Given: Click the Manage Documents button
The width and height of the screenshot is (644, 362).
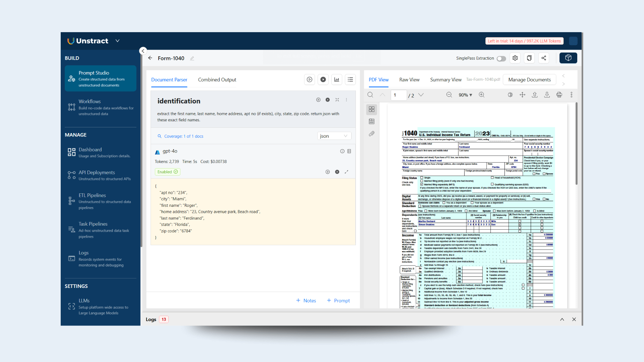Looking at the screenshot, I should point(529,79).
